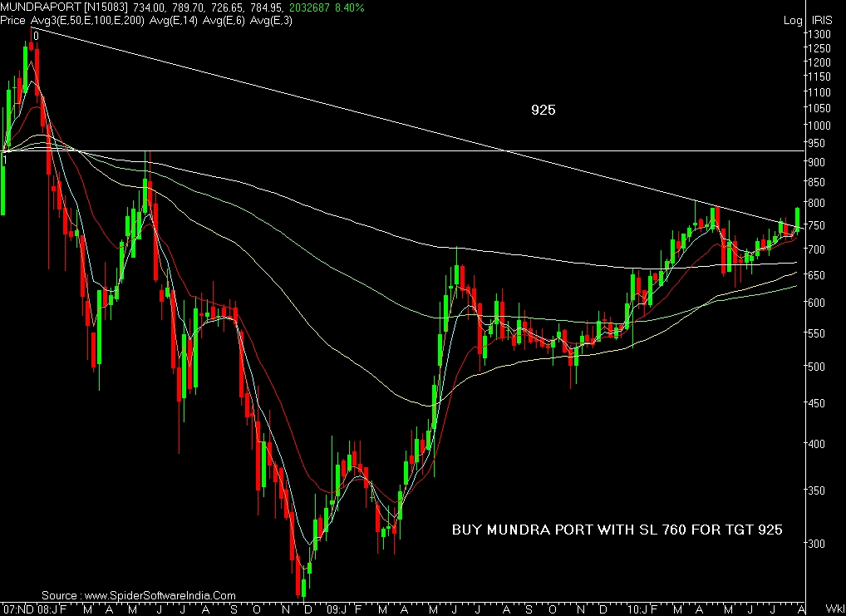Image resolution: width=846 pixels, height=616 pixels.
Task: Click the 925 annotation above the horizontal line
Action: [544, 110]
